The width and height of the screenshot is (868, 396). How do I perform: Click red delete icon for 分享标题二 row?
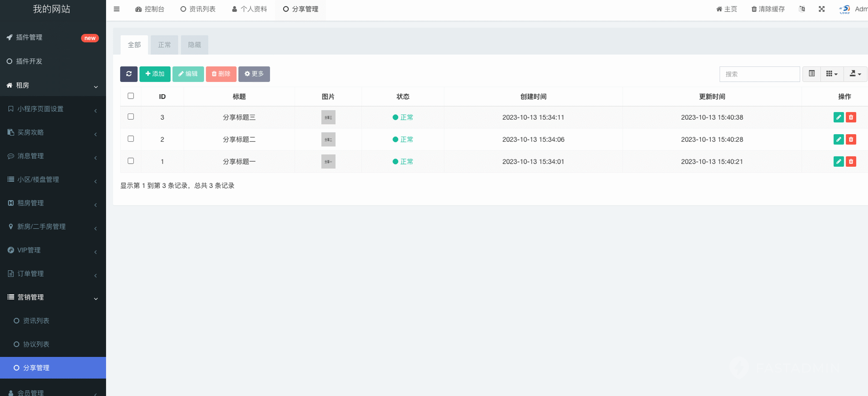[851, 139]
